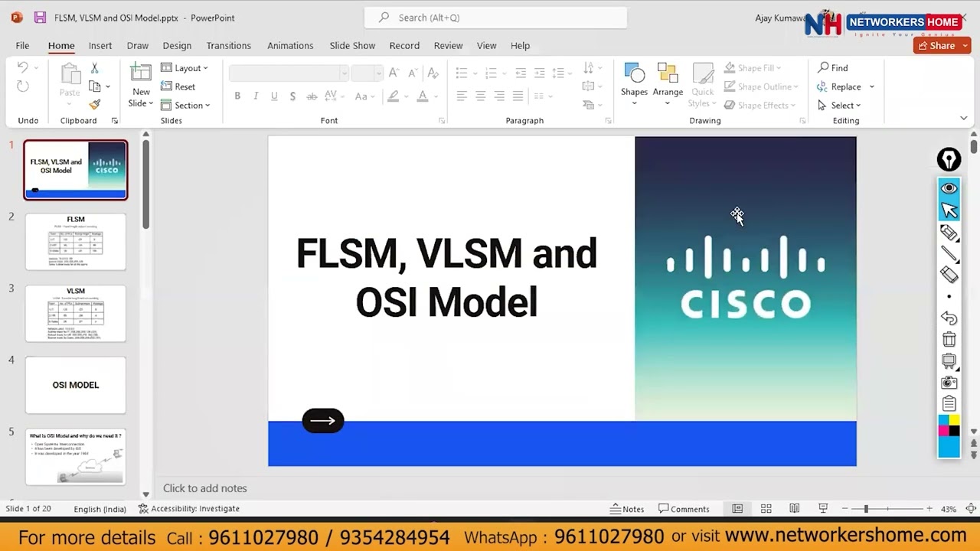Image resolution: width=980 pixels, height=551 pixels.
Task: Open the Section dropdown
Action: click(185, 105)
